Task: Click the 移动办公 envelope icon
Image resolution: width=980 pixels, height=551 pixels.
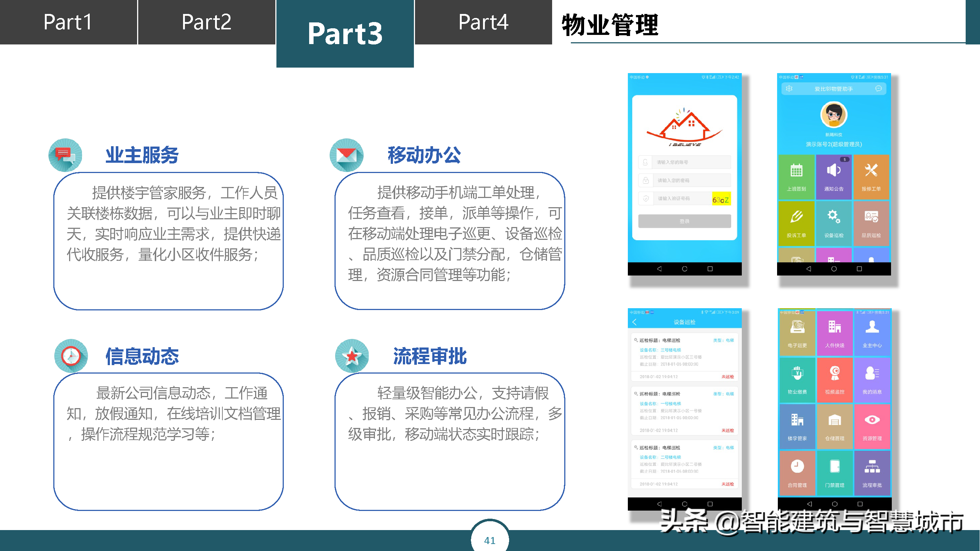Action: (347, 155)
